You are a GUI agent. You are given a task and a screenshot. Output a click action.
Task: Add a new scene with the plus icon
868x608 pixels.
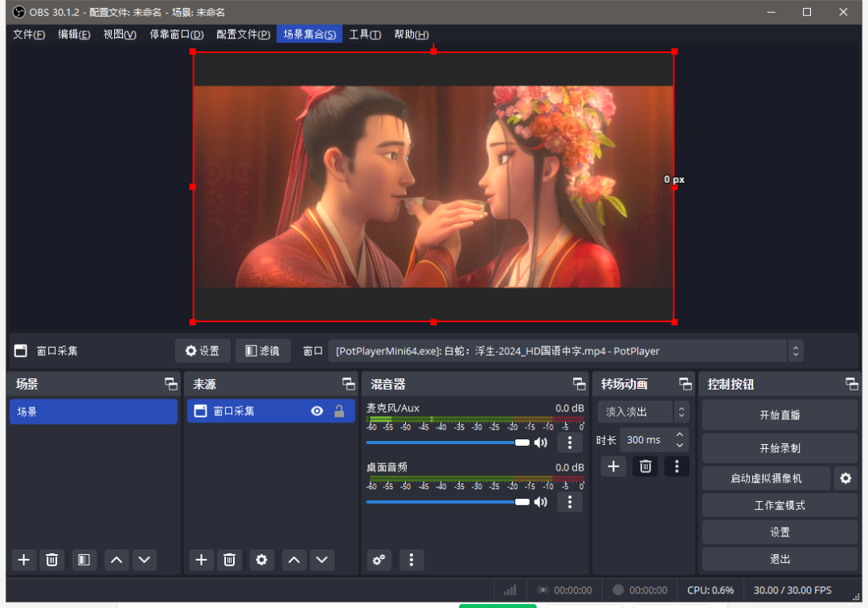23,560
